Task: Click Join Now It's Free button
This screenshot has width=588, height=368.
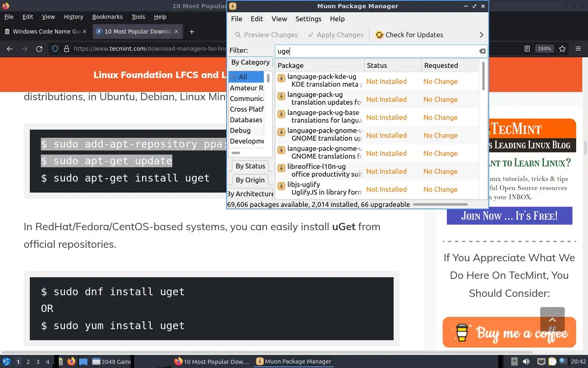Action: point(509,216)
